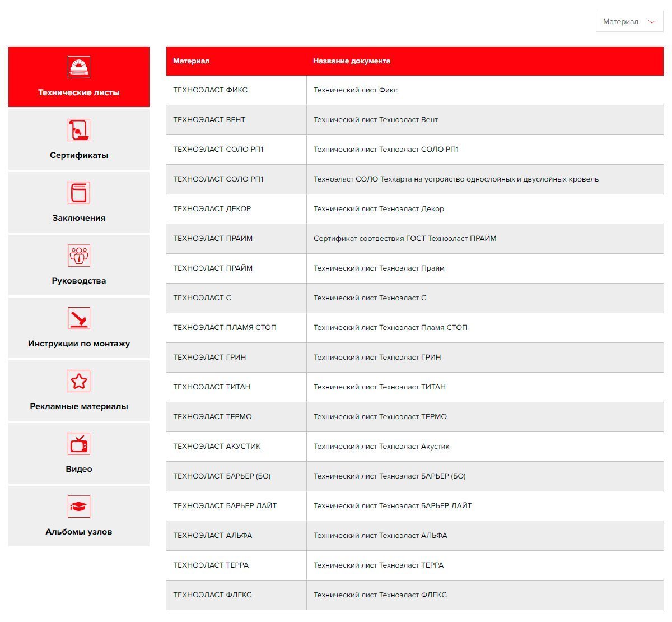672x622 pixels.
Task: Click the TV icon for Видео
Action: point(79,444)
